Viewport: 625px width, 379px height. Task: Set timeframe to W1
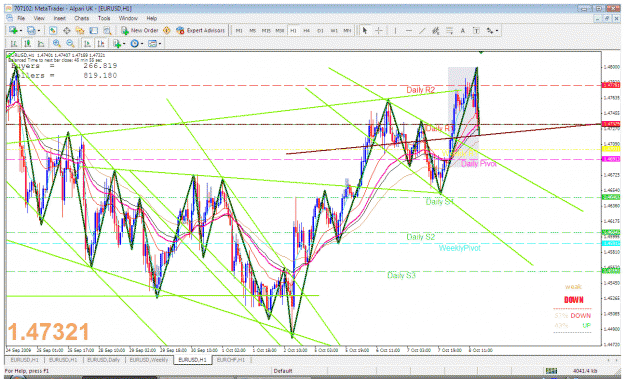pos(334,31)
